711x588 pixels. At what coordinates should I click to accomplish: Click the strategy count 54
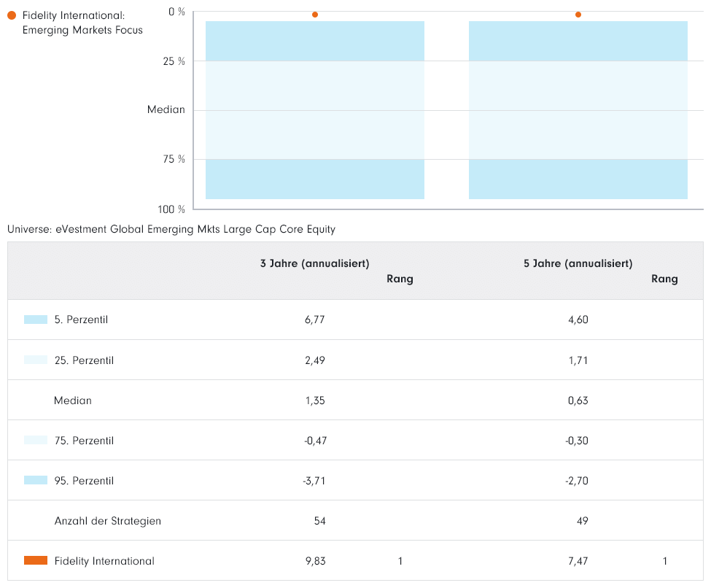pos(319,521)
